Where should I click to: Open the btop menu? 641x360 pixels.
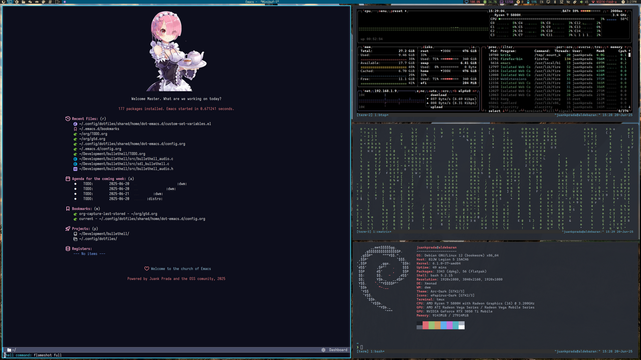[383, 11]
